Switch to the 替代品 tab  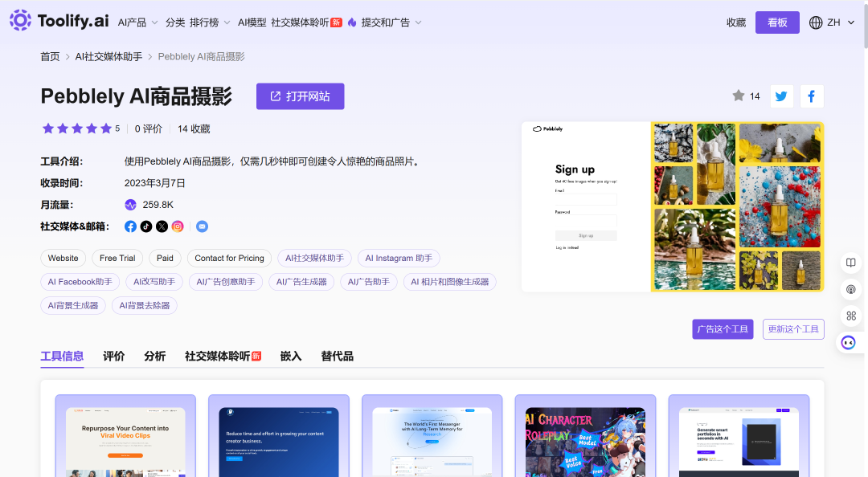[337, 357]
